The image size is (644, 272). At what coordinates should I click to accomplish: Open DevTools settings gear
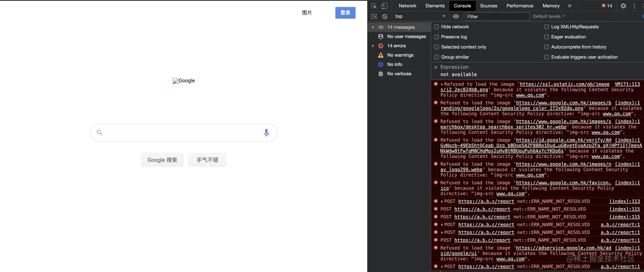click(x=624, y=6)
